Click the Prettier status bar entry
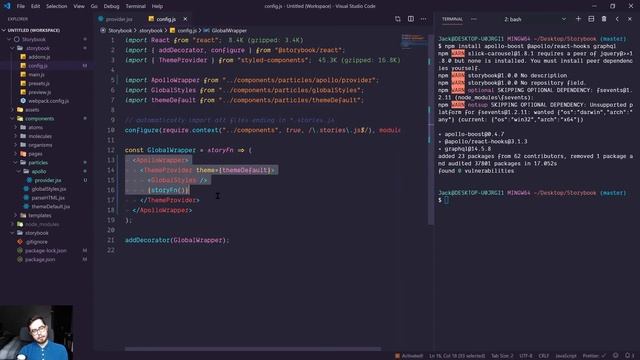640x360 pixels. [594, 356]
